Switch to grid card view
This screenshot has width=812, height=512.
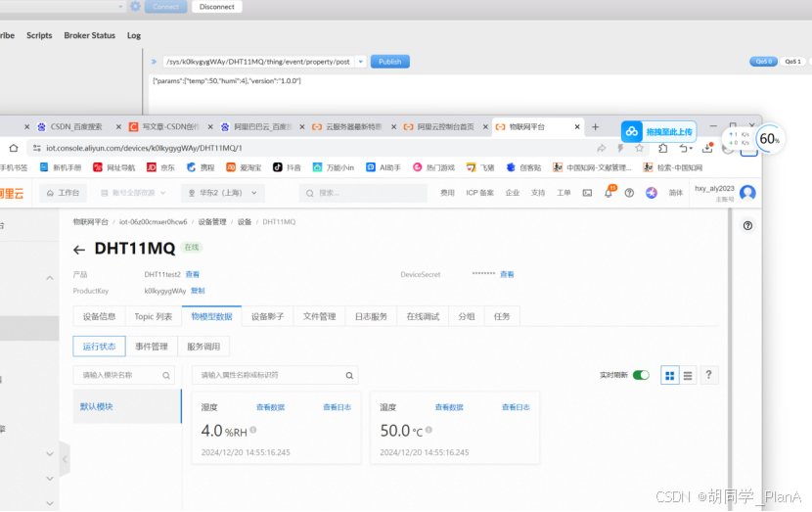669,375
